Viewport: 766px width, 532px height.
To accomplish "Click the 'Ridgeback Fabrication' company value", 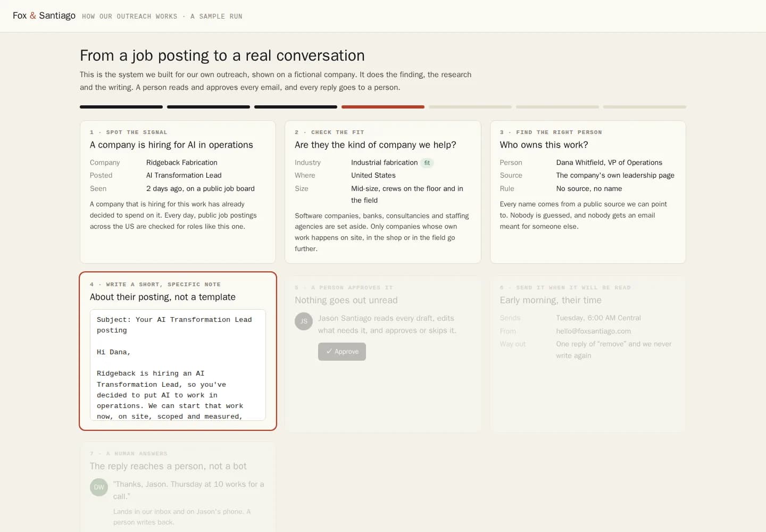I will point(182,163).
